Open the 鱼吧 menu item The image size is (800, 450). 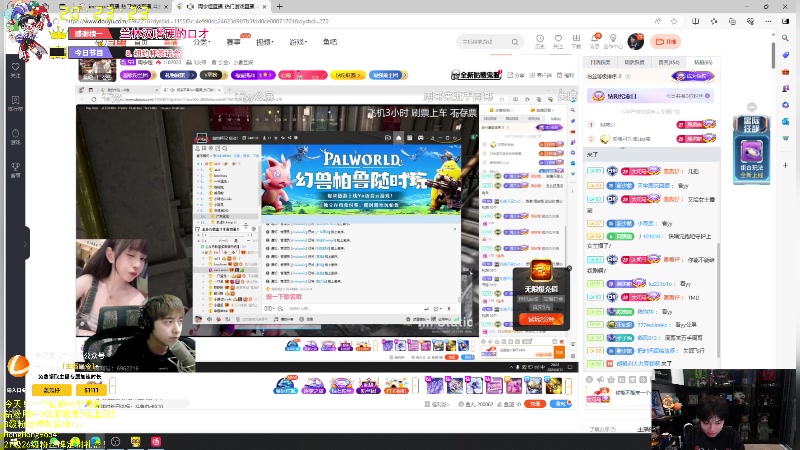pyautogui.click(x=330, y=42)
